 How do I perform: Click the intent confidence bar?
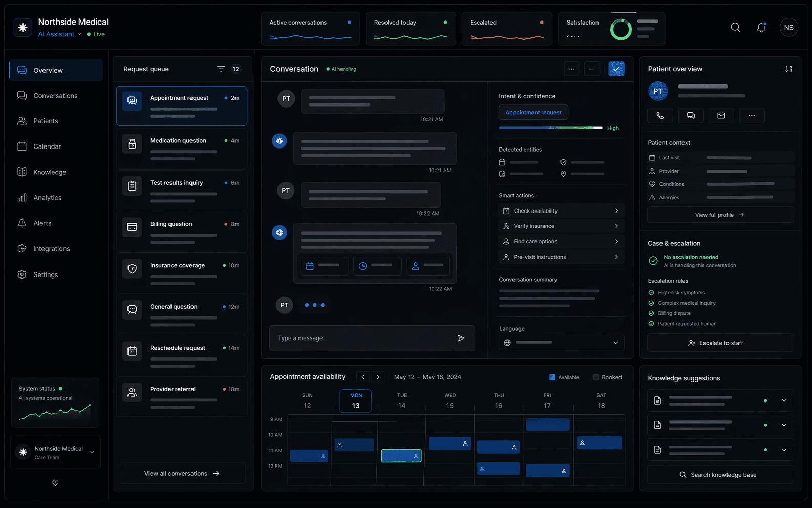551,128
